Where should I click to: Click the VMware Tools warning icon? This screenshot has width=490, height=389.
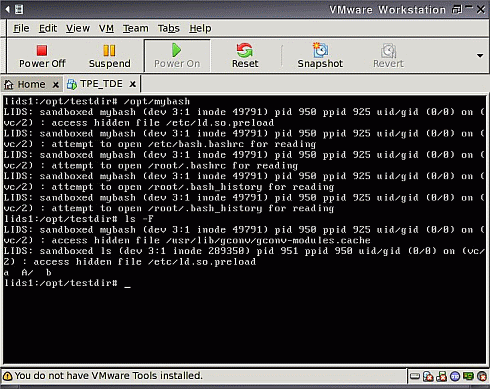(7, 376)
